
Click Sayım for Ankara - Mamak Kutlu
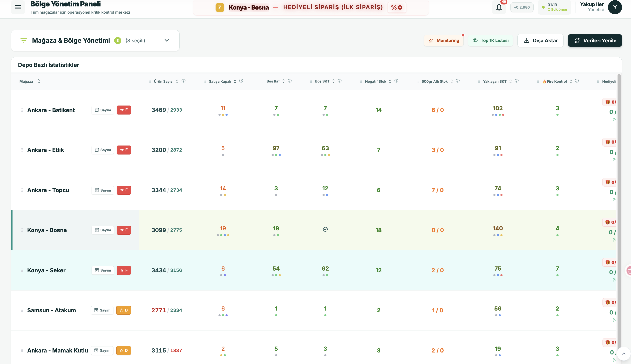(102, 351)
